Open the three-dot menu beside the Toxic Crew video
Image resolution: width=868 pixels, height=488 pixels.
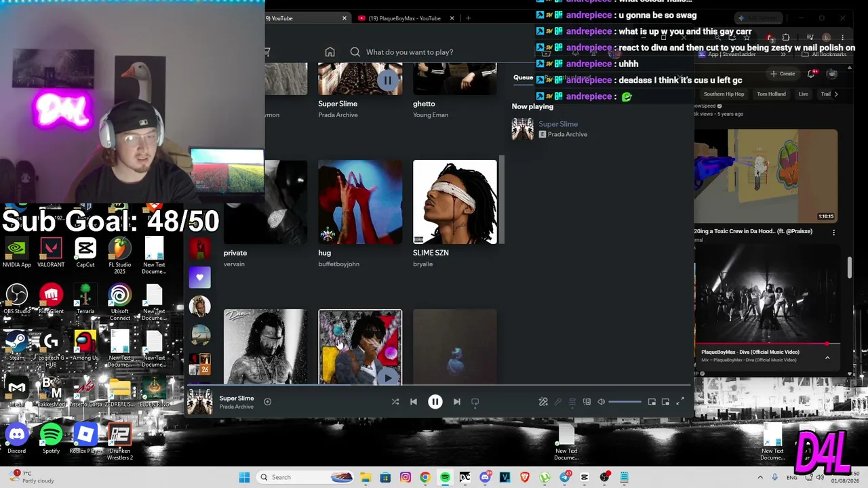[x=833, y=232]
